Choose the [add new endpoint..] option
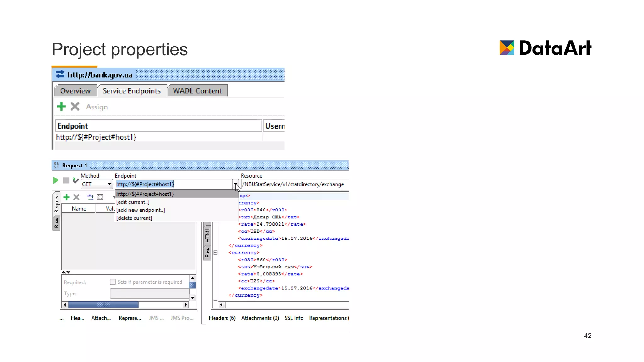644x362 pixels. point(141,210)
